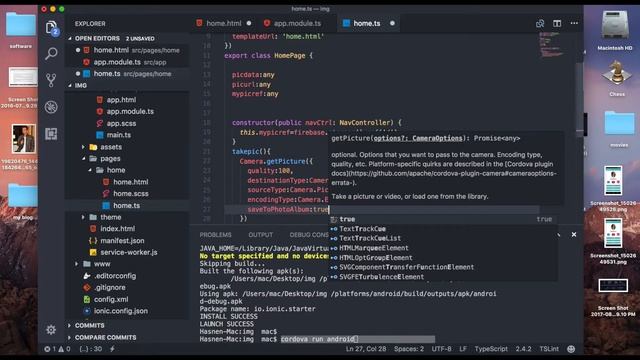
Task: Open the Manage gear in activity bar
Action: coord(51,329)
